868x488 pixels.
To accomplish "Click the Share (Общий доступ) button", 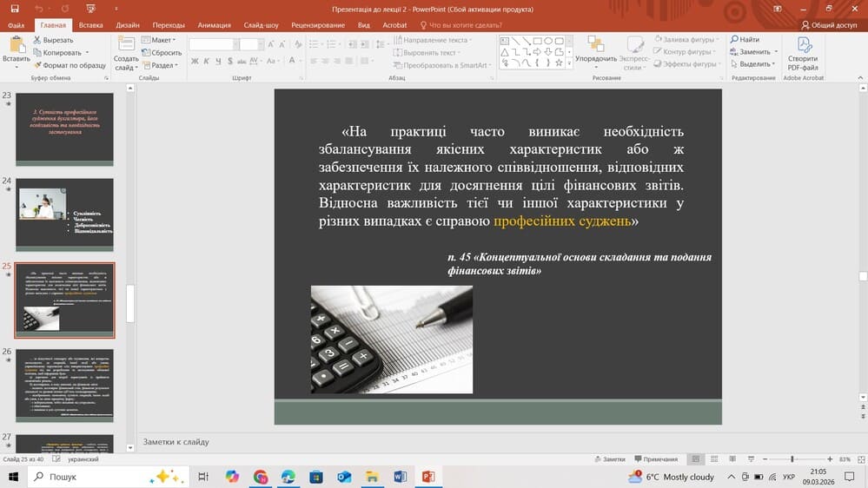I will coord(828,25).
